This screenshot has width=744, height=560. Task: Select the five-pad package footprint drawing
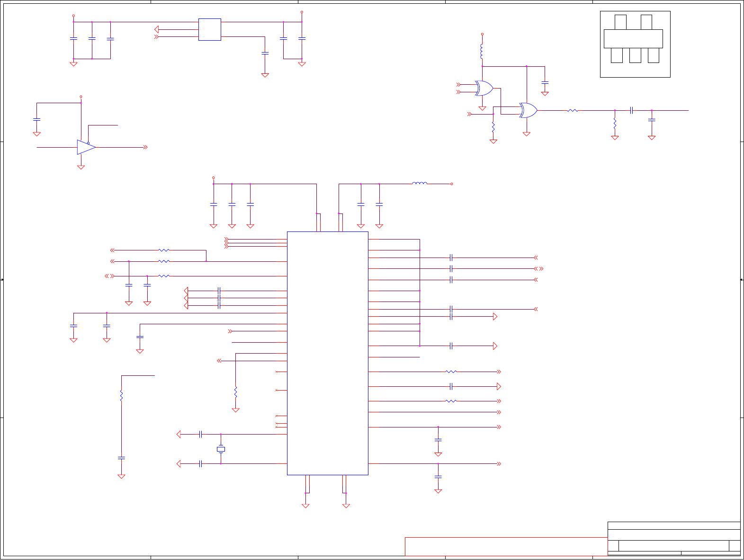pos(635,44)
